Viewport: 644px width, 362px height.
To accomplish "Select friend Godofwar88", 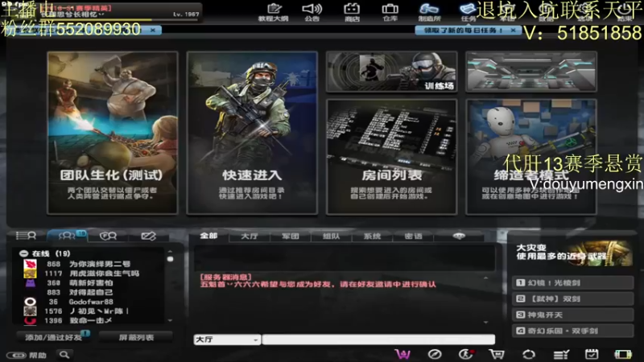I will click(x=89, y=302).
